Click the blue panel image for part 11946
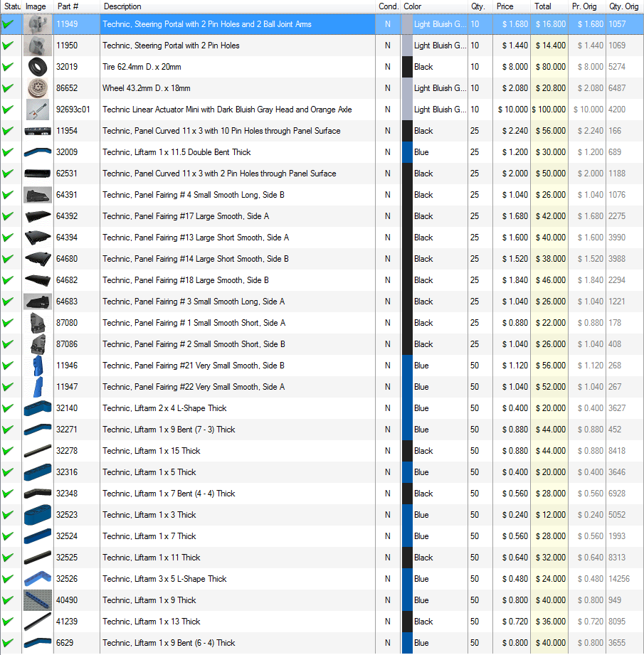This screenshot has width=644, height=655. (x=37, y=366)
